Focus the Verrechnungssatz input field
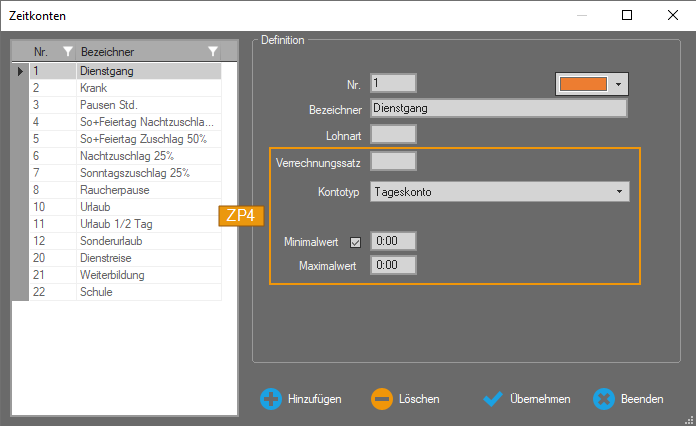This screenshot has height=426, width=696. click(393, 161)
